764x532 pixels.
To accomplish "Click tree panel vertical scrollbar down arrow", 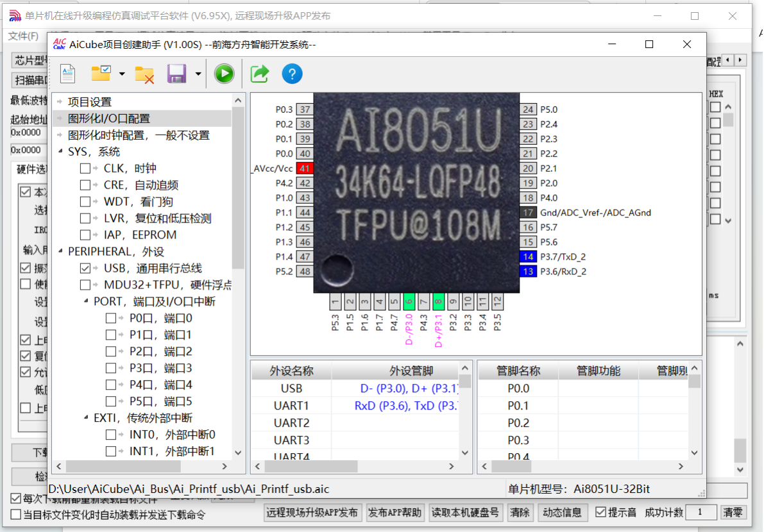I will (x=238, y=453).
